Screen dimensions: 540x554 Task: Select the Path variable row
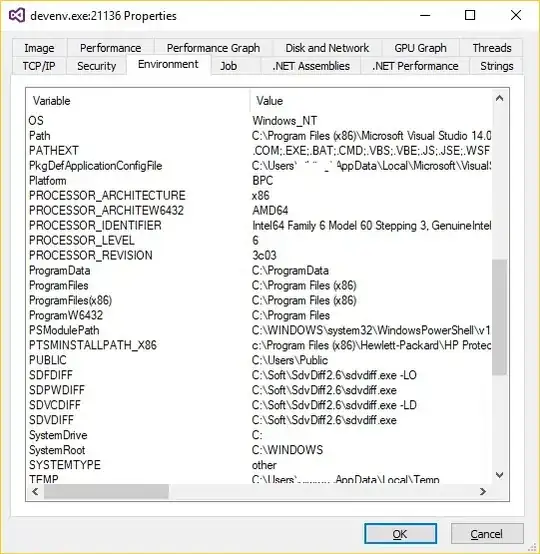coord(259,136)
